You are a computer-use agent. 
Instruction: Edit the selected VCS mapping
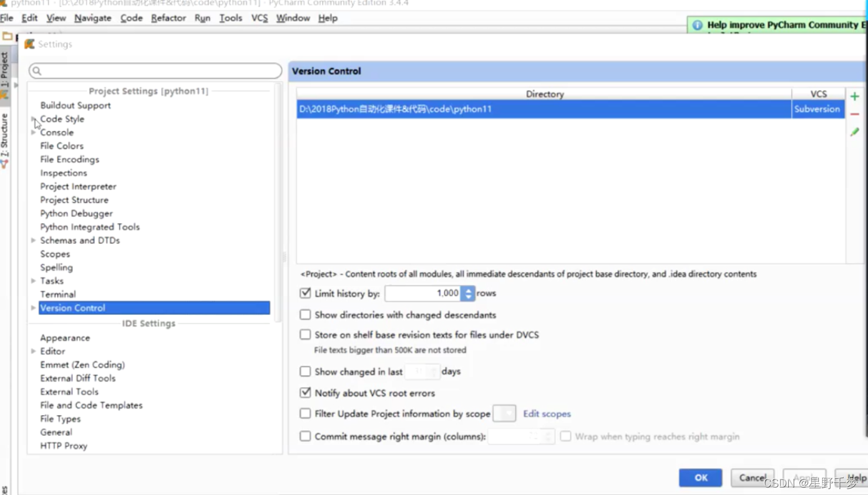pyautogui.click(x=854, y=132)
